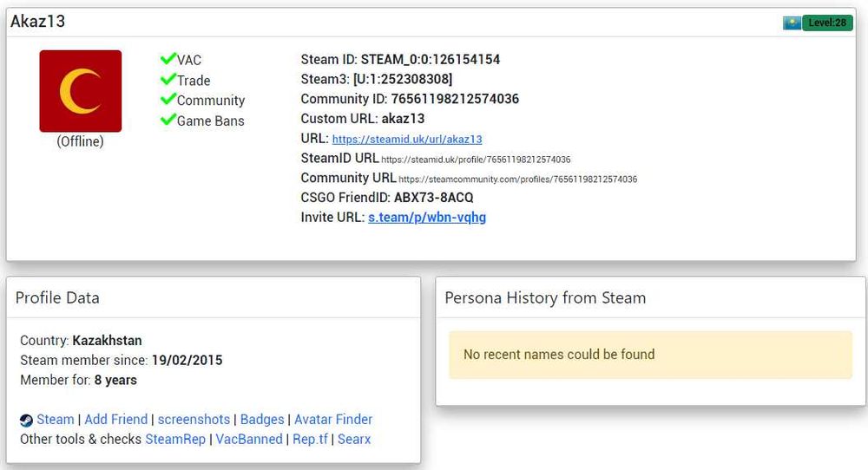868x470 pixels.
Task: Click the SteamID URL steamid.uk/profile address
Action: [x=476, y=160]
